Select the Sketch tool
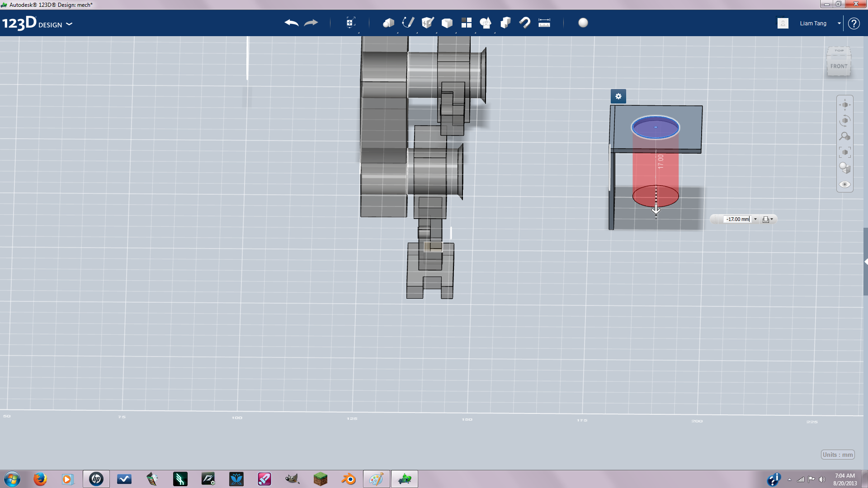868x488 pixels. click(408, 23)
